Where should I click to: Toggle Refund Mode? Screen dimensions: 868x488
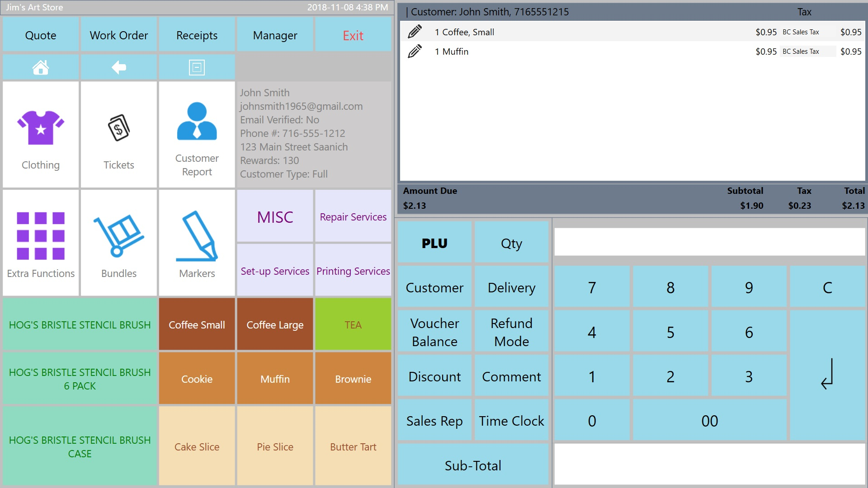511,332
